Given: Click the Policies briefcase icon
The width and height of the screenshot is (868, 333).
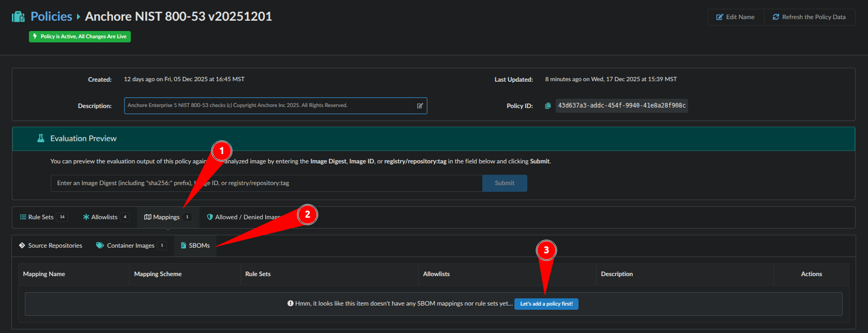Looking at the screenshot, I should (19, 17).
